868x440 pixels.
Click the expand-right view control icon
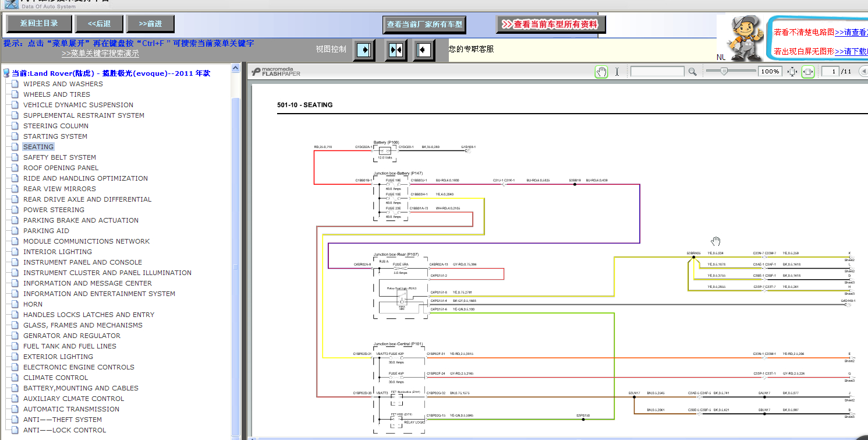(365, 50)
